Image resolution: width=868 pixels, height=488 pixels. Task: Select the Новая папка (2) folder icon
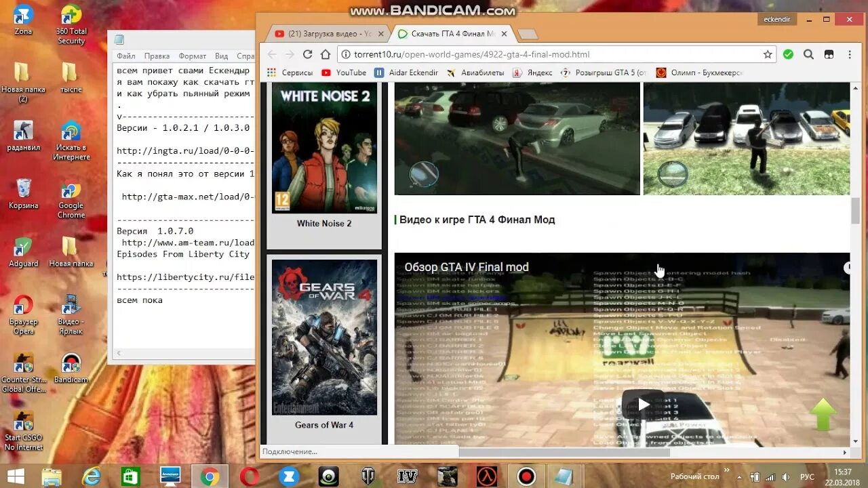click(23, 81)
